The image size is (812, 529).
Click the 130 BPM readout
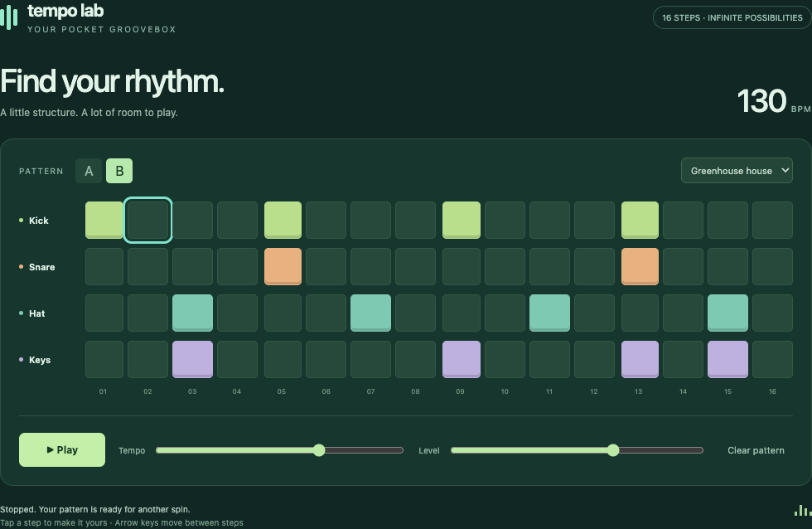click(x=773, y=101)
